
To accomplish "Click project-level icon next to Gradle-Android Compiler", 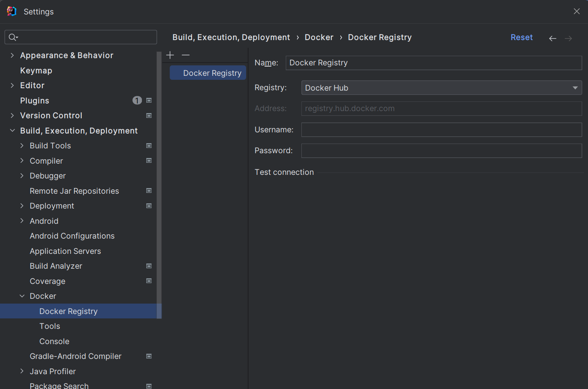I will pyautogui.click(x=149, y=356).
